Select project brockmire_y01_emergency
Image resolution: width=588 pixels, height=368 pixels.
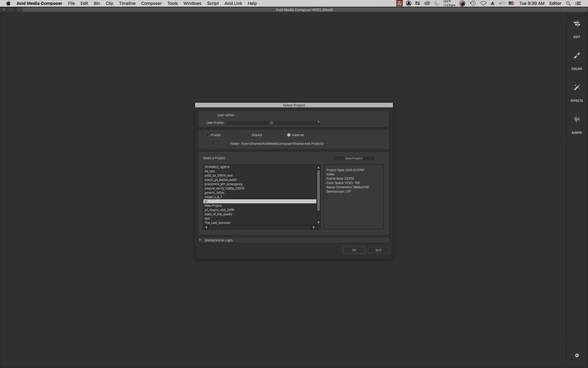point(260,184)
